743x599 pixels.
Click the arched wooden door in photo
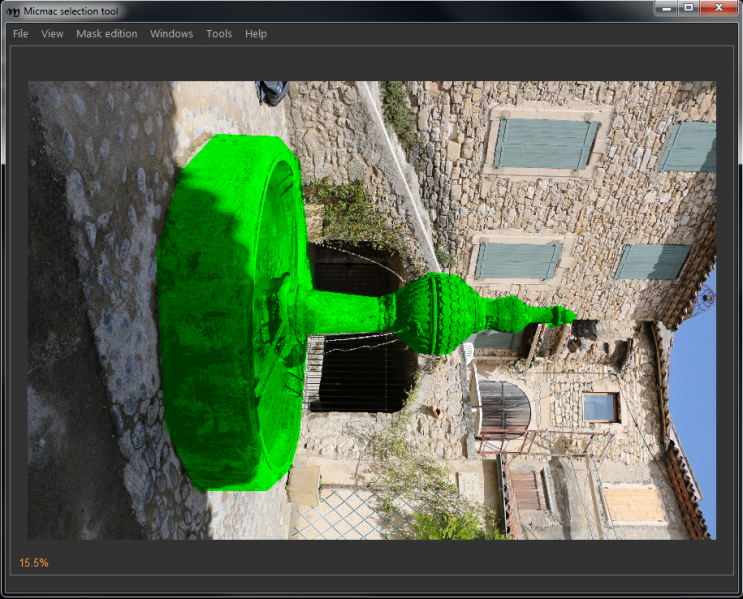[505, 410]
